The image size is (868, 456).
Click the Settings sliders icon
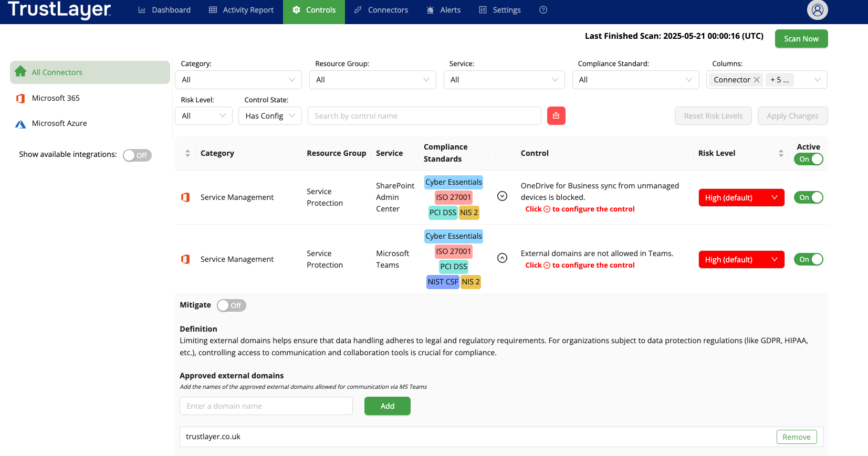click(483, 10)
